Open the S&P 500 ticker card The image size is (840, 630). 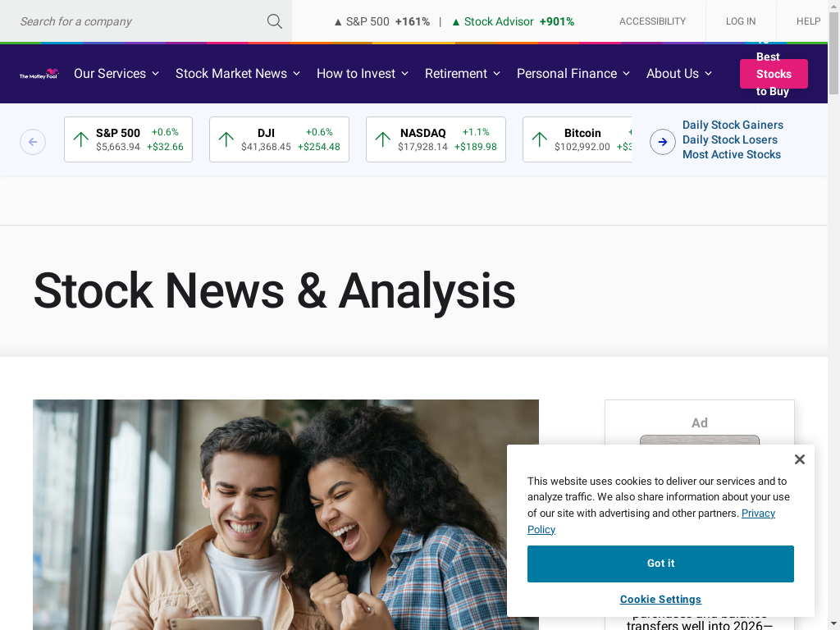point(128,139)
